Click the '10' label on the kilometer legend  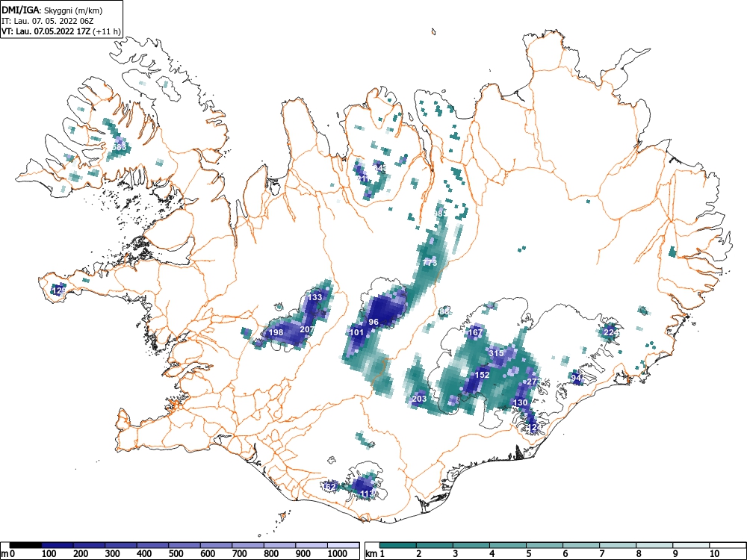714,554
